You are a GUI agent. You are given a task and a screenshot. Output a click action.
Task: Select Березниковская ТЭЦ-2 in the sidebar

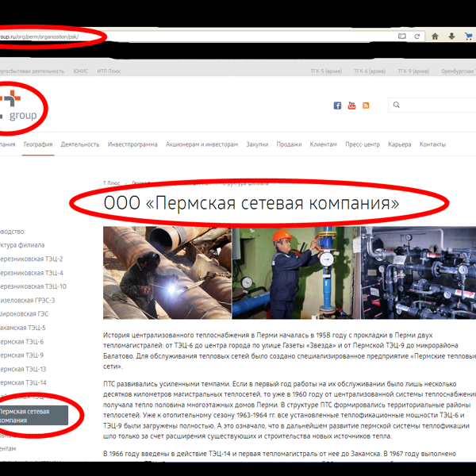(x=31, y=259)
